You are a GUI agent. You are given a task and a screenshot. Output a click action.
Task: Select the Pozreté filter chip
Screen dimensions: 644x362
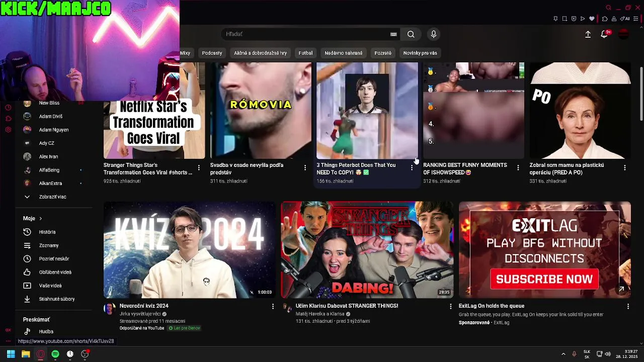click(x=383, y=53)
